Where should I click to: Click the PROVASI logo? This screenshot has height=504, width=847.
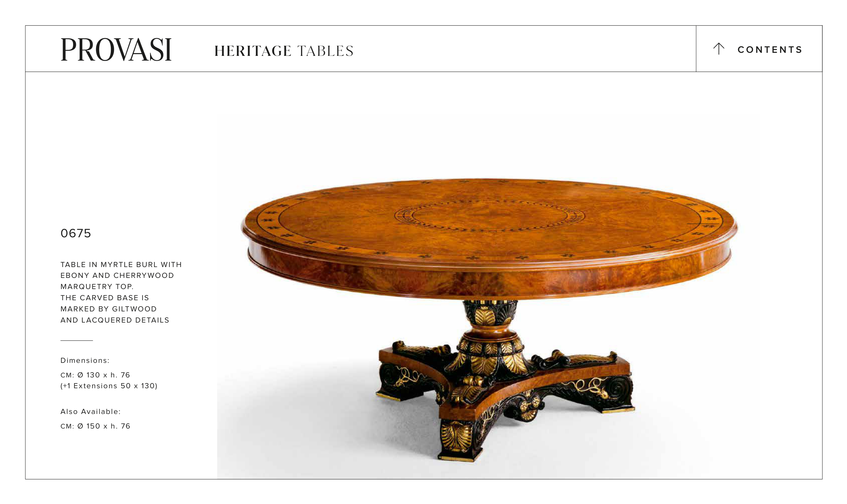click(x=116, y=49)
